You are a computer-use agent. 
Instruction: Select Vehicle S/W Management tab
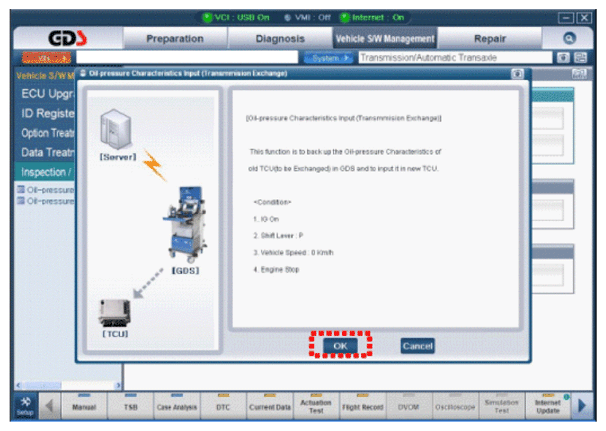(x=385, y=39)
